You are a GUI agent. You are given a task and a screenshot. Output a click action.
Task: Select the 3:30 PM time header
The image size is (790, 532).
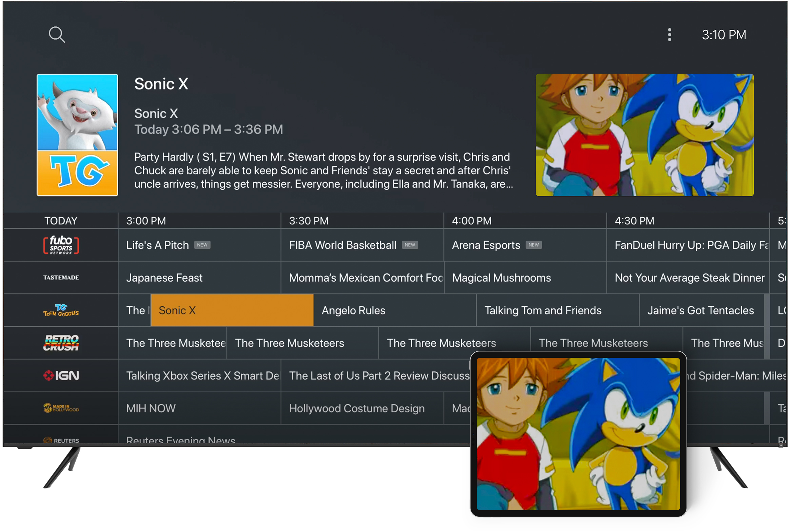[x=309, y=221]
